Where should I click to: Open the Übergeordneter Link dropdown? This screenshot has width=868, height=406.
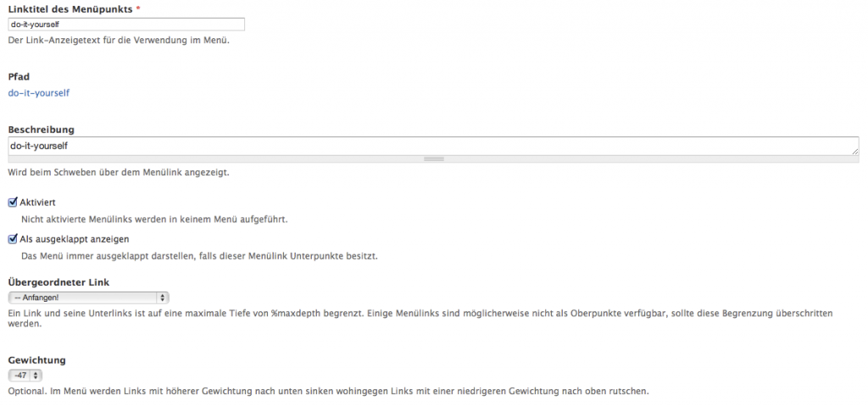pyautogui.click(x=88, y=298)
